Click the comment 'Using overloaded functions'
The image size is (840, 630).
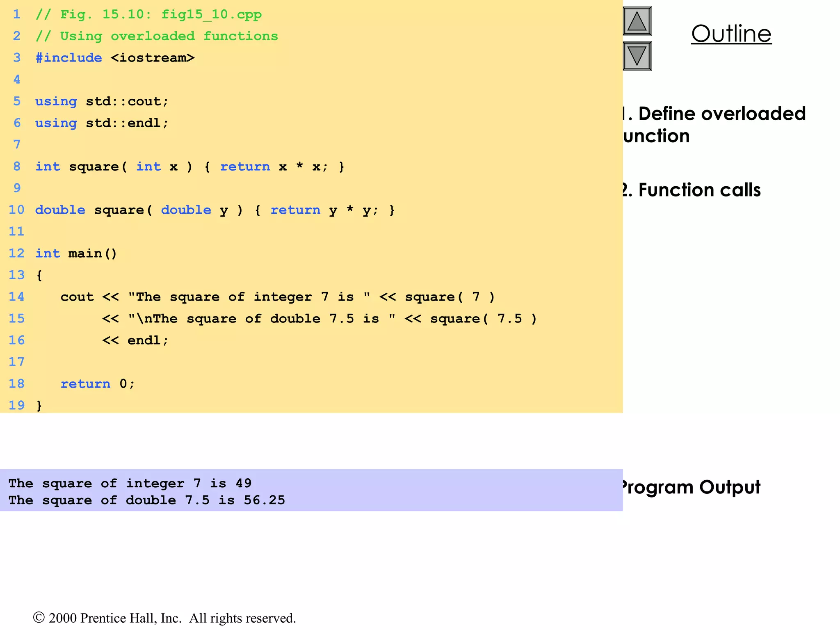(x=157, y=37)
